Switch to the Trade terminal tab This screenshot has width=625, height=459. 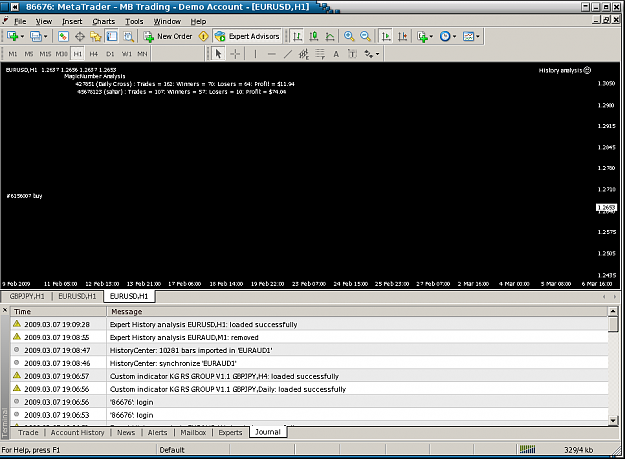[28, 433]
